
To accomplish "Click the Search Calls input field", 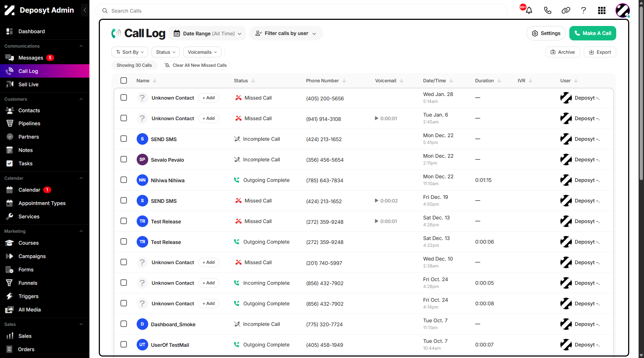I will pyautogui.click(x=301, y=11).
